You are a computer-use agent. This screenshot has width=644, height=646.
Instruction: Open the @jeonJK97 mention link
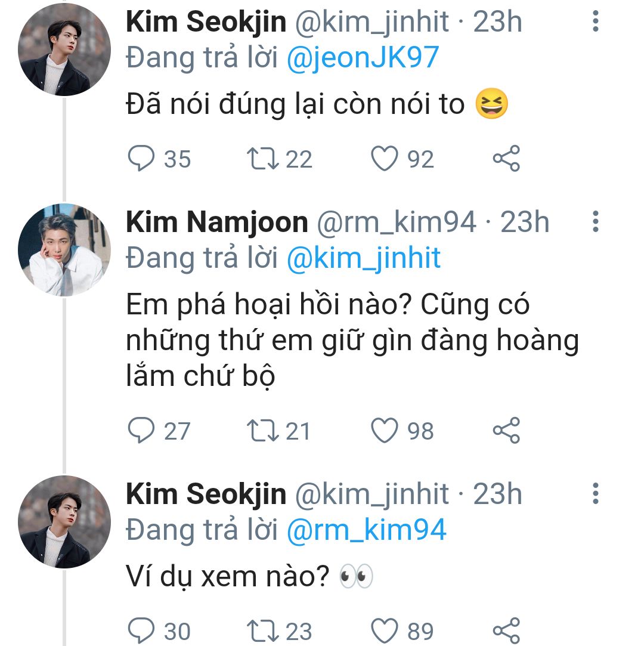[x=363, y=58]
